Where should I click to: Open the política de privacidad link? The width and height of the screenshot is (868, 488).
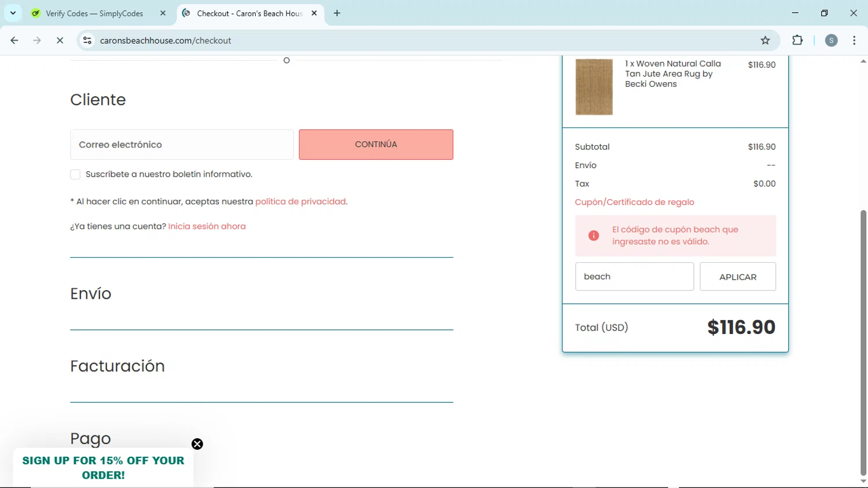(300, 201)
